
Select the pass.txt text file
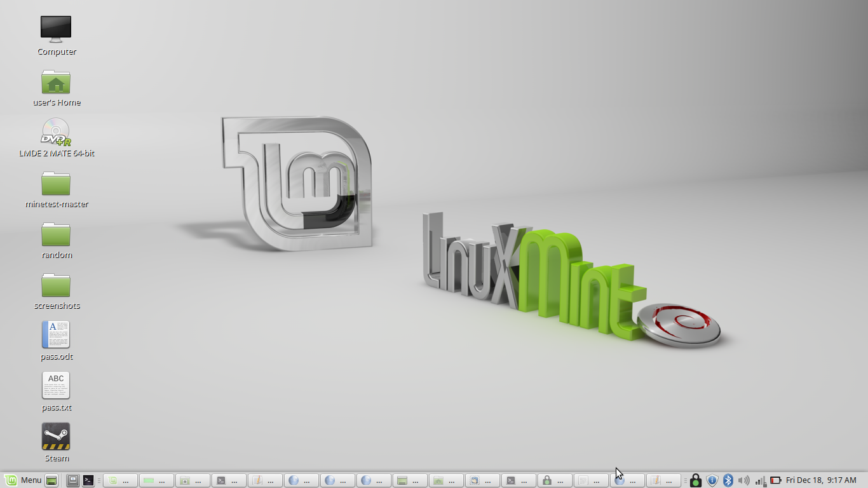point(57,391)
